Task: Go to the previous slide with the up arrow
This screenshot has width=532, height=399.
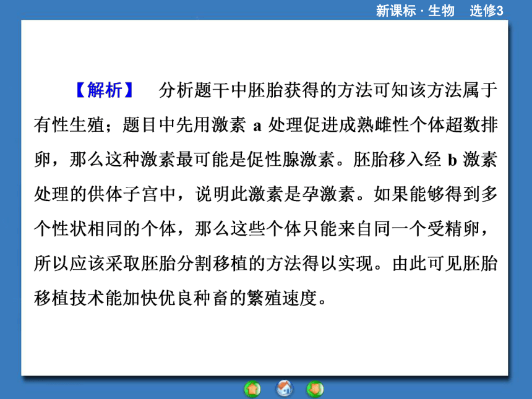Action: (252, 388)
